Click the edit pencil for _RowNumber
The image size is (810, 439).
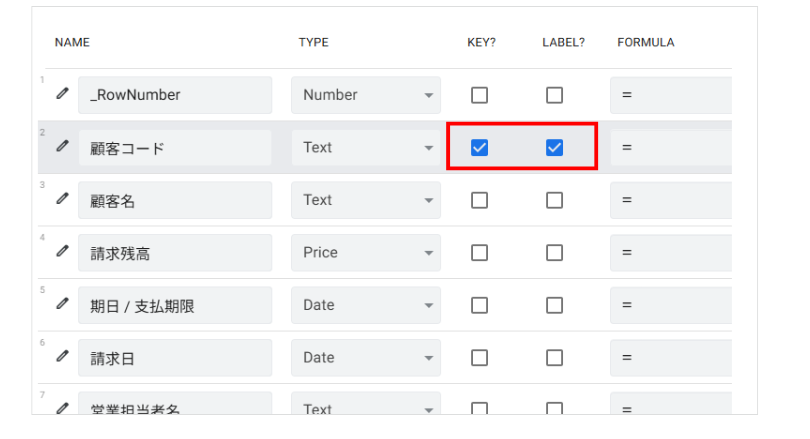click(62, 94)
